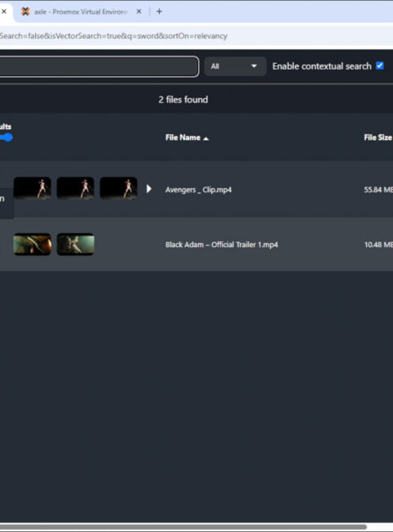Sort by File Size column header
This screenshot has width=393, height=532.
click(x=377, y=138)
